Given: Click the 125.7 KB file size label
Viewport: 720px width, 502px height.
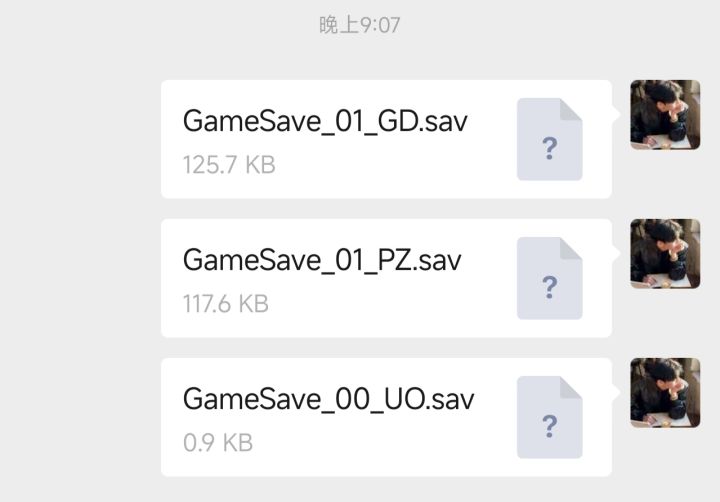Looking at the screenshot, I should [229, 164].
